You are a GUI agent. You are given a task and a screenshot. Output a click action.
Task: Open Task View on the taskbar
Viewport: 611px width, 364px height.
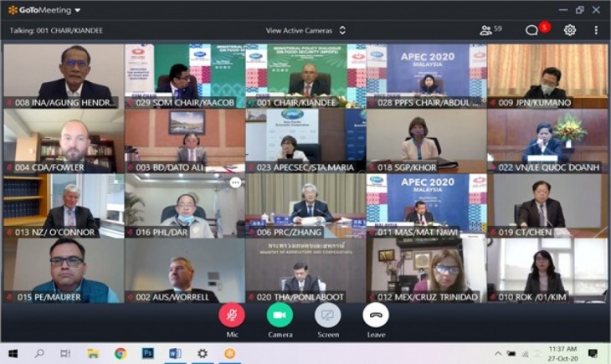pyautogui.click(x=65, y=353)
